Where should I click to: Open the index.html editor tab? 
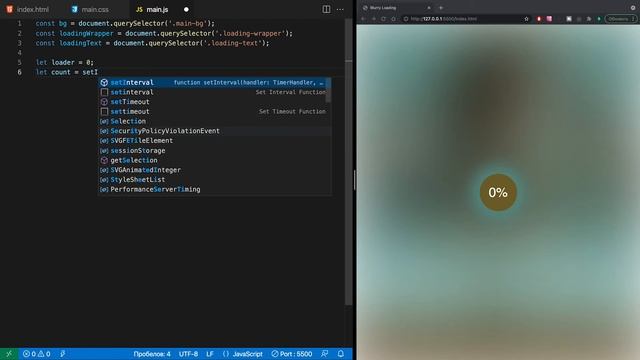tap(28, 9)
